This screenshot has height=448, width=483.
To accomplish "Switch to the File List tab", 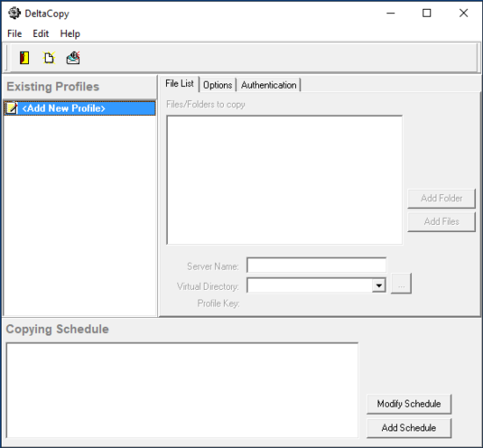I will click(x=179, y=83).
